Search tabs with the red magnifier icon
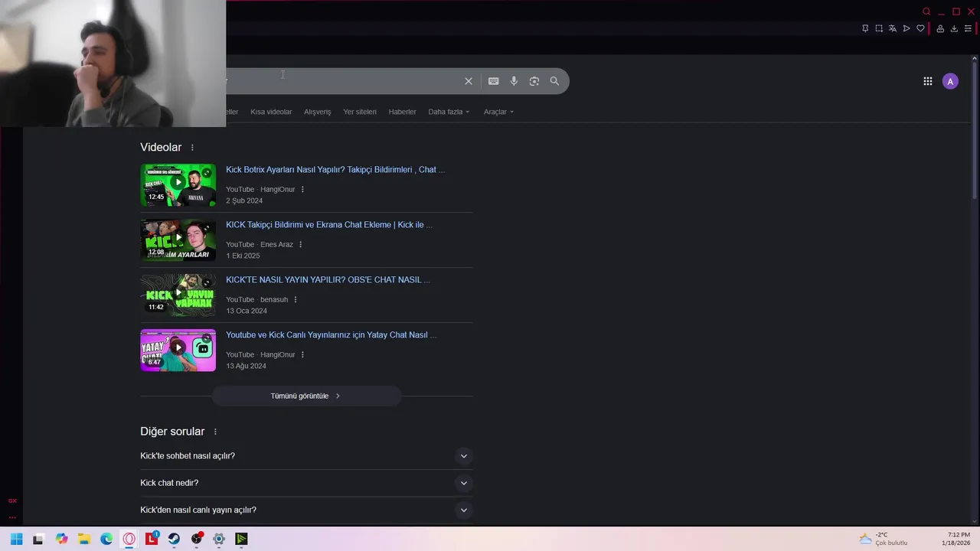This screenshot has height=551, width=980. (x=926, y=11)
